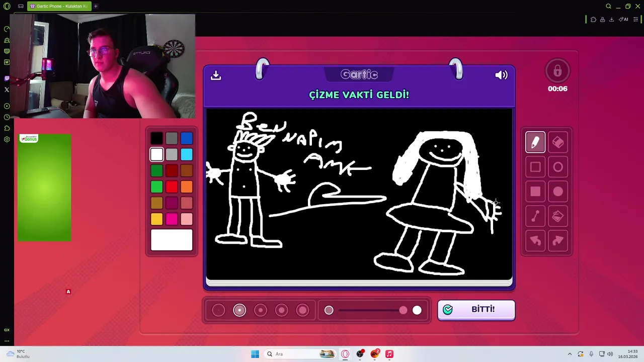The width and height of the screenshot is (644, 362).
Task: Open Opera sidebar settings gear
Action: pyautogui.click(x=7, y=139)
